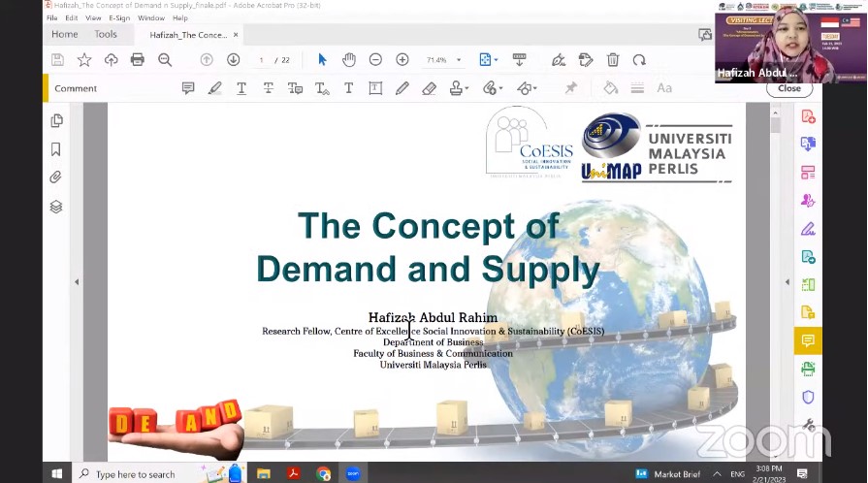The width and height of the screenshot is (868, 483).
Task: Click the vertical scrollbar thumb of the document
Action: [776, 125]
